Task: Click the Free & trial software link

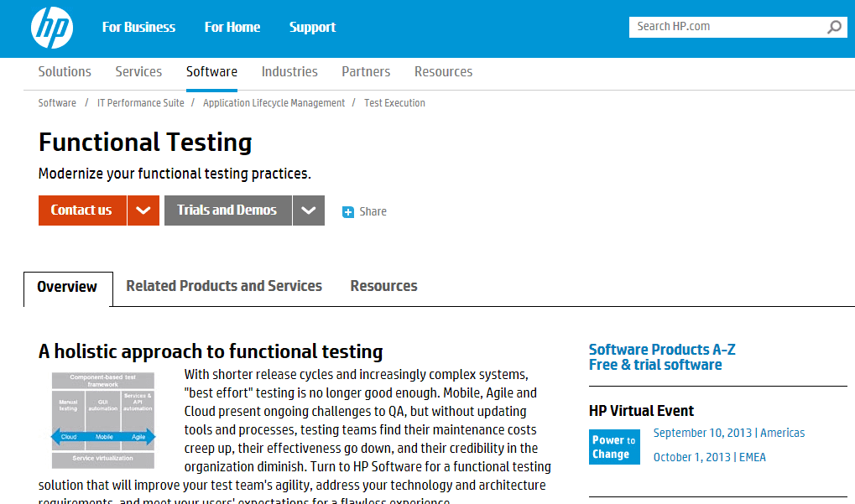Action: click(x=654, y=365)
